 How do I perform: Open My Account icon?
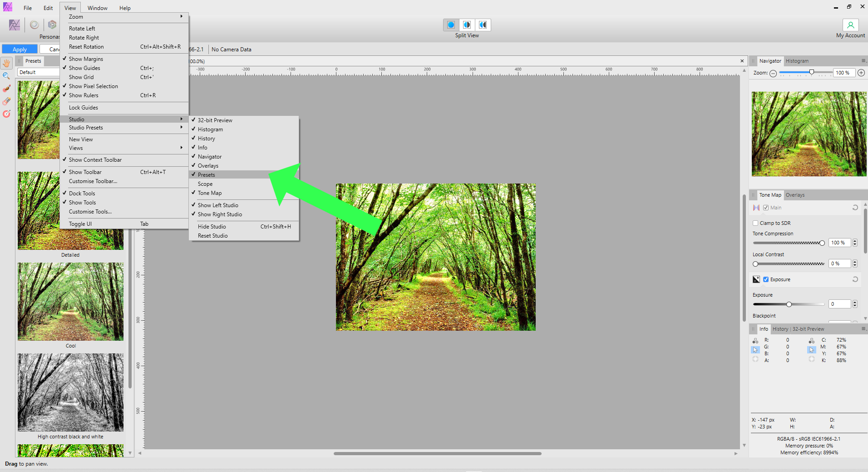pyautogui.click(x=850, y=25)
